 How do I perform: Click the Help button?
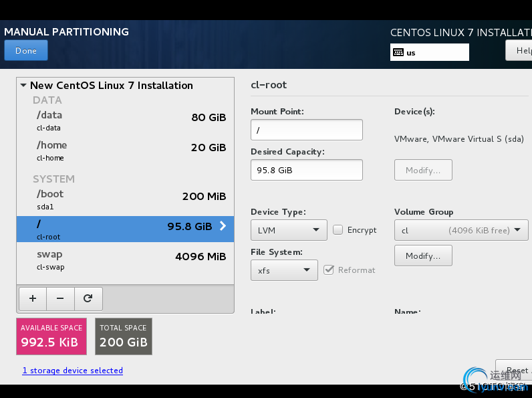(x=519, y=50)
